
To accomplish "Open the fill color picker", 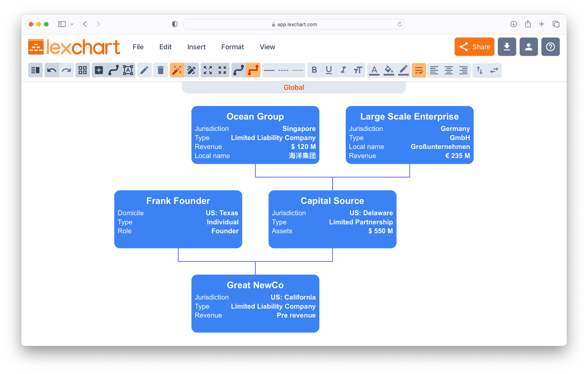I will [389, 70].
